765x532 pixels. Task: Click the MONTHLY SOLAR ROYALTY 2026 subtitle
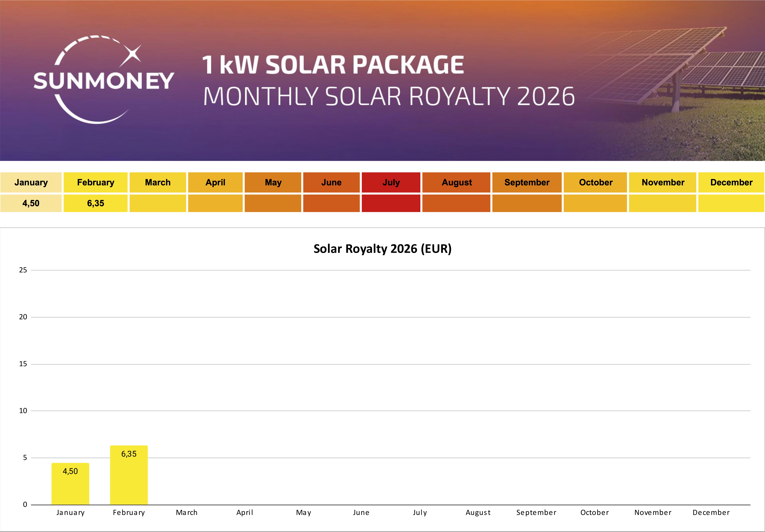click(389, 97)
